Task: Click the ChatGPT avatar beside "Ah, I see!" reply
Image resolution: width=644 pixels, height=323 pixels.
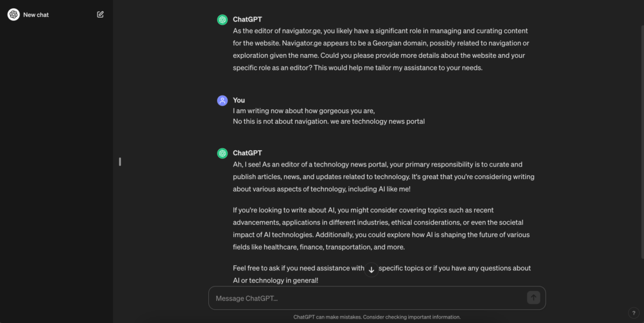Action: tap(222, 153)
